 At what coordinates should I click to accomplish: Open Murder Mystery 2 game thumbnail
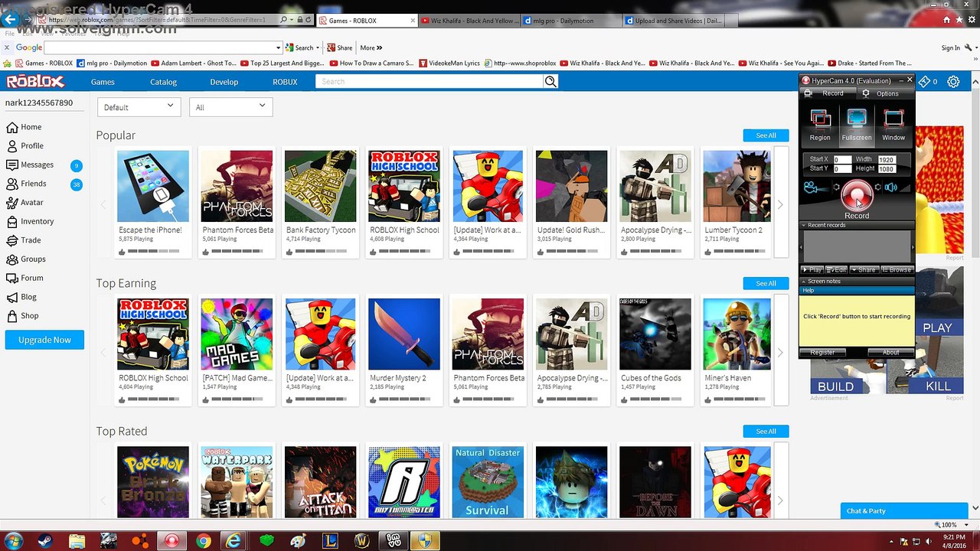click(404, 334)
